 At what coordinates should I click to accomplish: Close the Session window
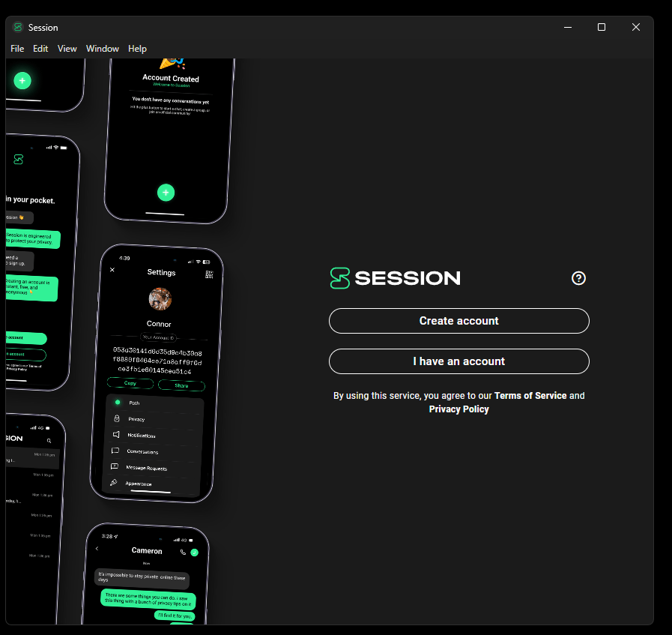[635, 27]
